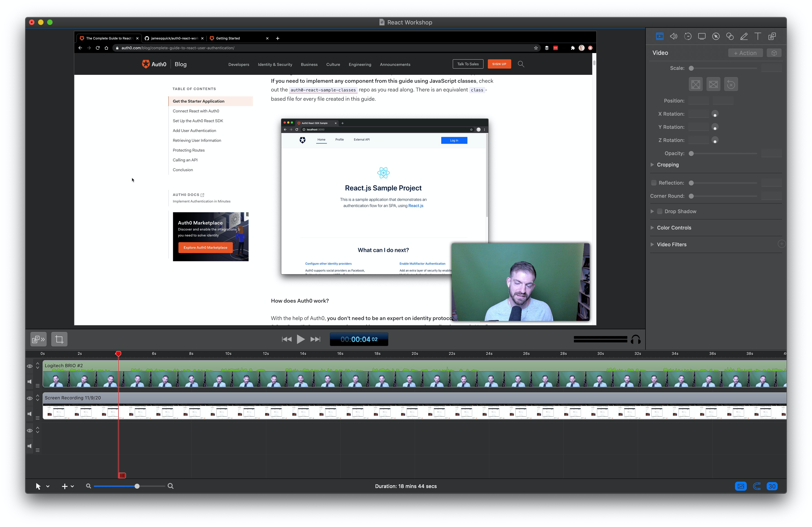Adjust Screen Recording track height stepper
Screen dimensions: 812x527
click(x=38, y=398)
